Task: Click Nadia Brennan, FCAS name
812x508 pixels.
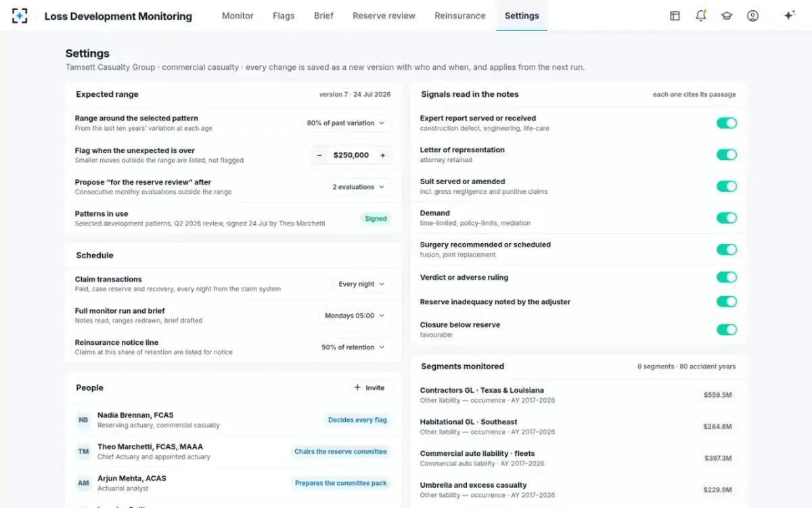Action: pyautogui.click(x=135, y=415)
